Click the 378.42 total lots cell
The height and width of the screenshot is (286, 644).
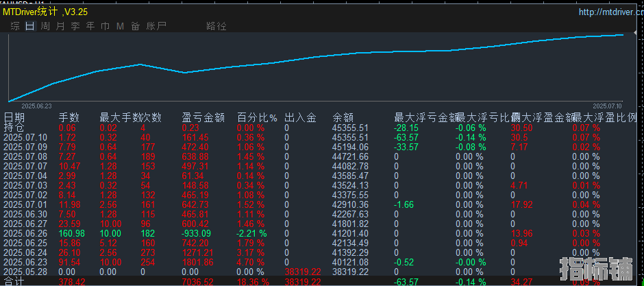[x=71, y=282]
